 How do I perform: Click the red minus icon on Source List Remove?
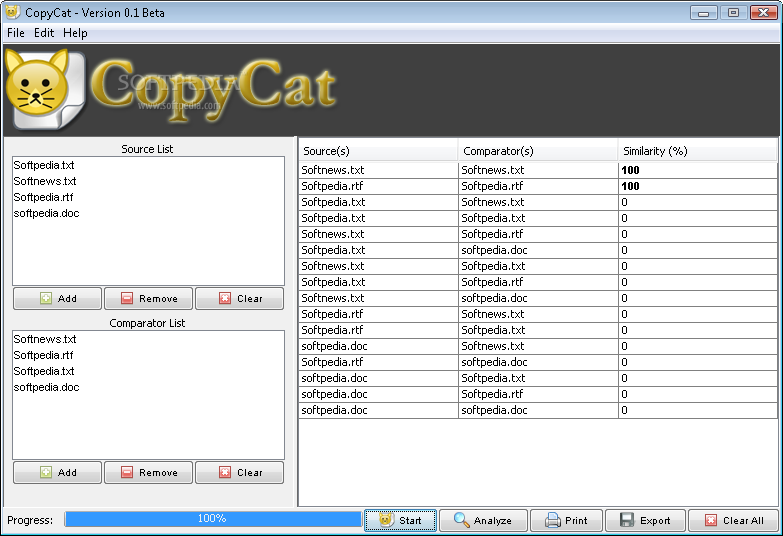[127, 298]
